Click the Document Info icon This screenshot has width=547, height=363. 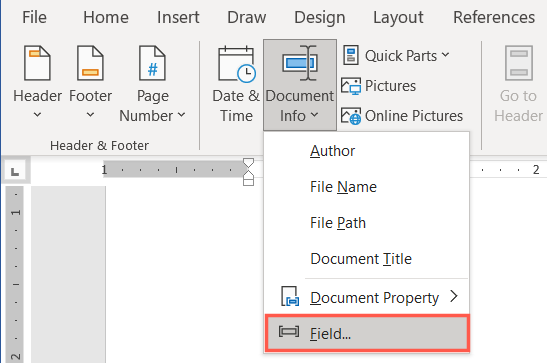pos(300,63)
